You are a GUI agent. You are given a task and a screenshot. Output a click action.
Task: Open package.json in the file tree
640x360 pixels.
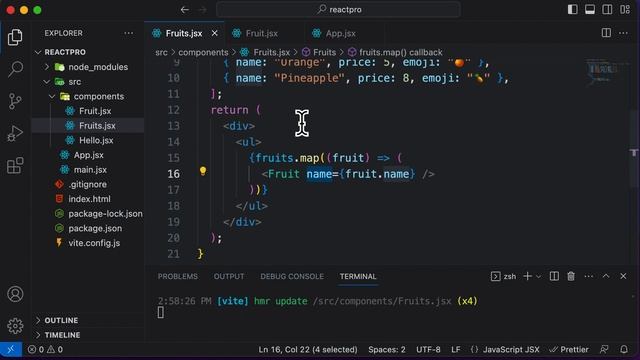coord(88,229)
